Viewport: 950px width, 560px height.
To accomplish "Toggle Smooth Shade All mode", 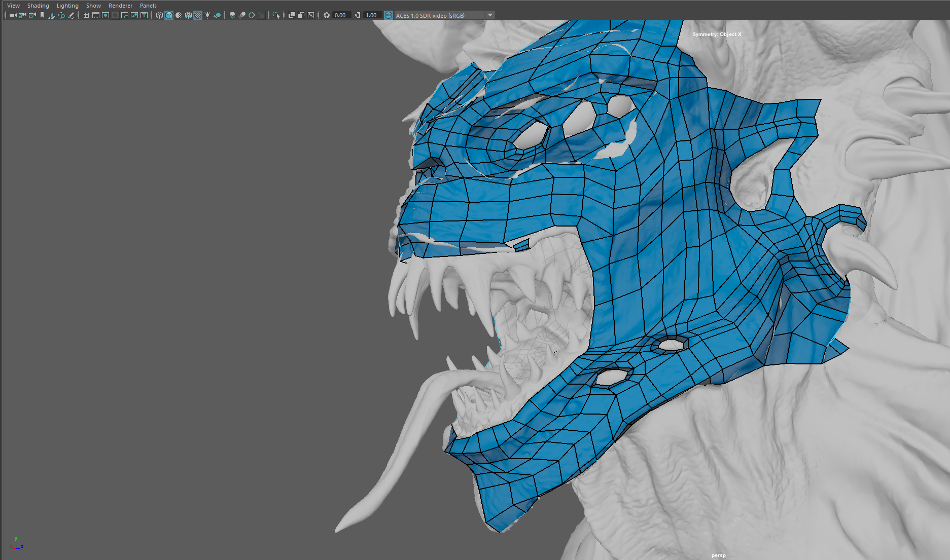I will pyautogui.click(x=169, y=15).
